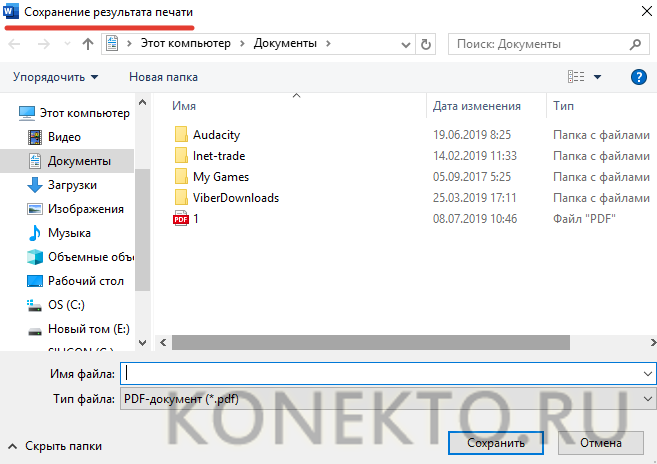Viewport: 657px width, 464px height.
Task: Select the Рабочий стол sidebar item
Action: [85, 281]
